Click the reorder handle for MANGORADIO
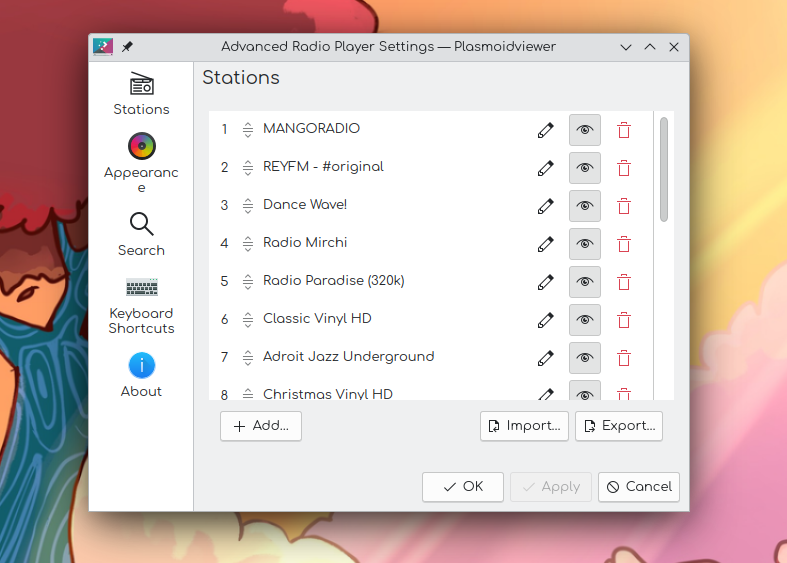 pos(248,130)
